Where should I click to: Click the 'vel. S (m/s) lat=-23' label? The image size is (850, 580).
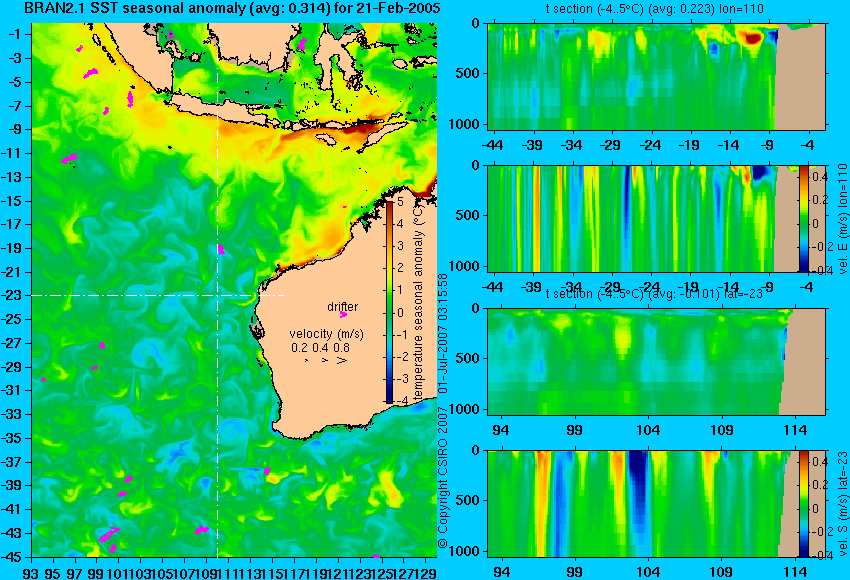pyautogui.click(x=842, y=504)
